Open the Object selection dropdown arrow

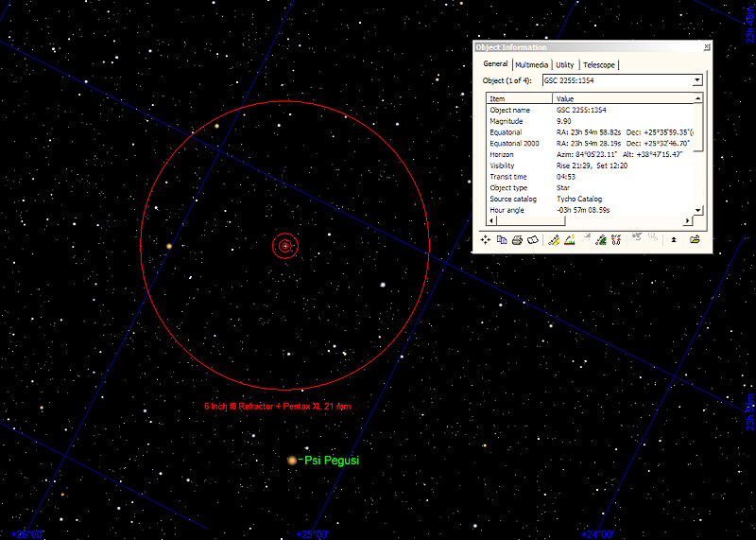[x=697, y=80]
